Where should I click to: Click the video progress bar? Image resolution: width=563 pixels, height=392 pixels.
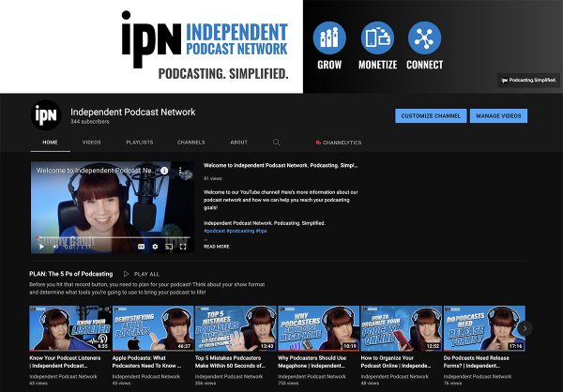coord(113,237)
